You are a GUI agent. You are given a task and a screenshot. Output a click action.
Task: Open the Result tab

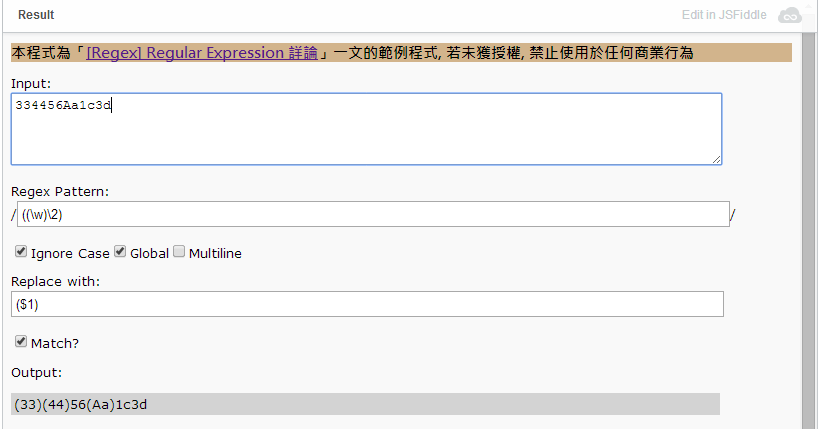(x=36, y=15)
